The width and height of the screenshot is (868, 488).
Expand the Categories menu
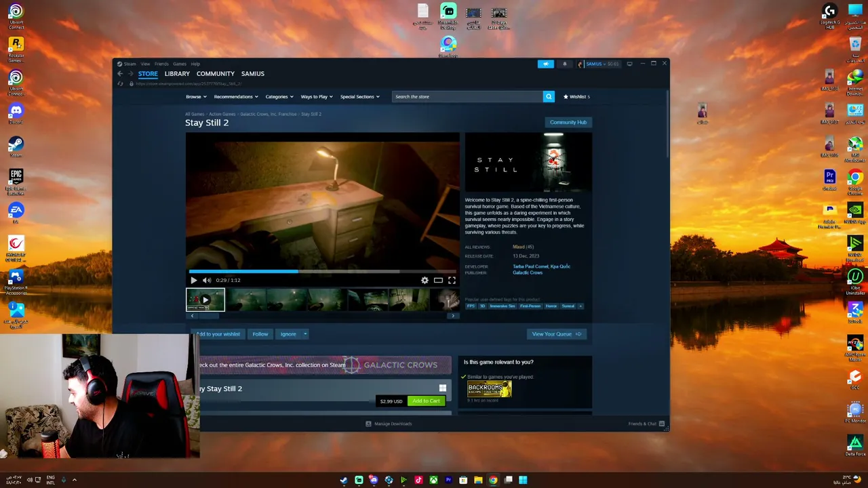(x=279, y=96)
